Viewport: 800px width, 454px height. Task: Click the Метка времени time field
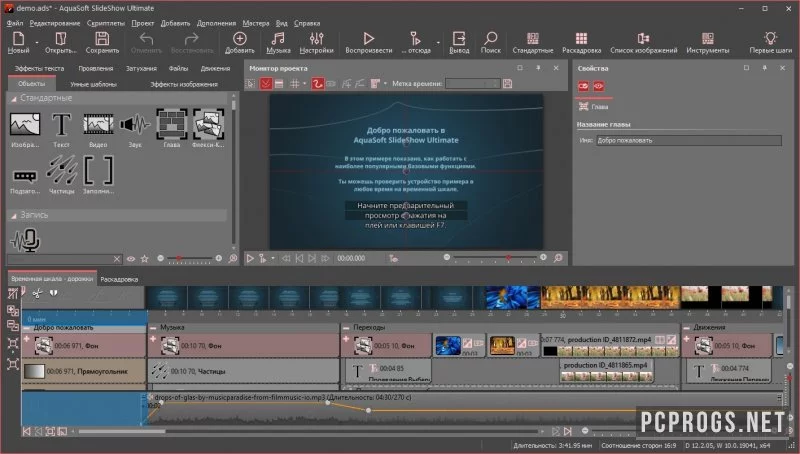coord(472,84)
